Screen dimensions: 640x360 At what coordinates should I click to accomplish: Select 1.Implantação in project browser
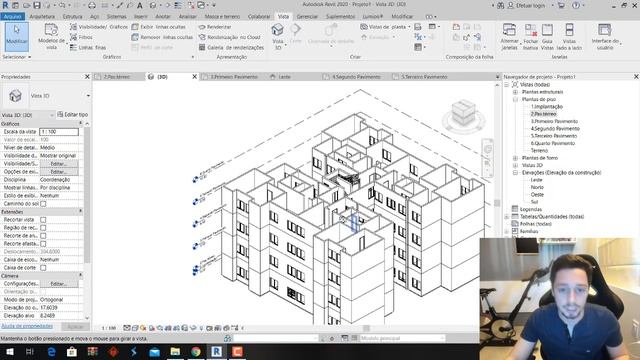[x=547, y=107]
